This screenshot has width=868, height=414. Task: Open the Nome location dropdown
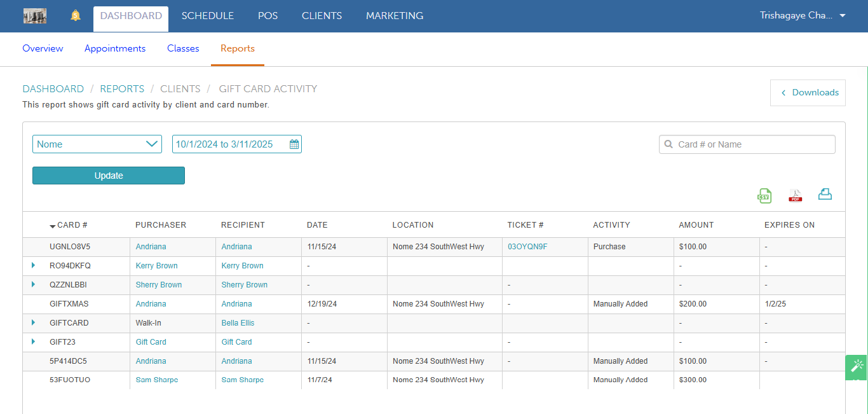click(97, 144)
